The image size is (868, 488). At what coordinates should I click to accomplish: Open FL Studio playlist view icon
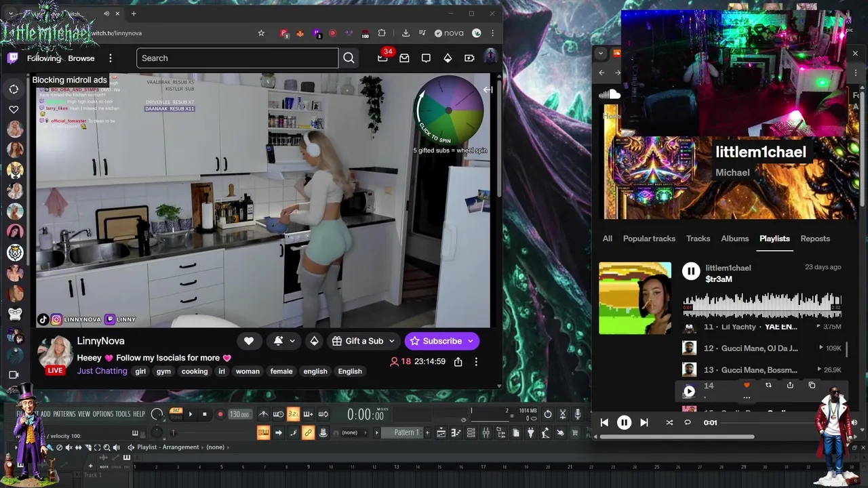441,432
